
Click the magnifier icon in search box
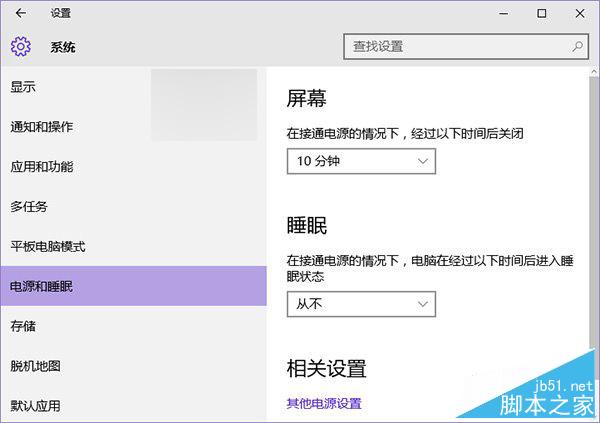pos(577,46)
